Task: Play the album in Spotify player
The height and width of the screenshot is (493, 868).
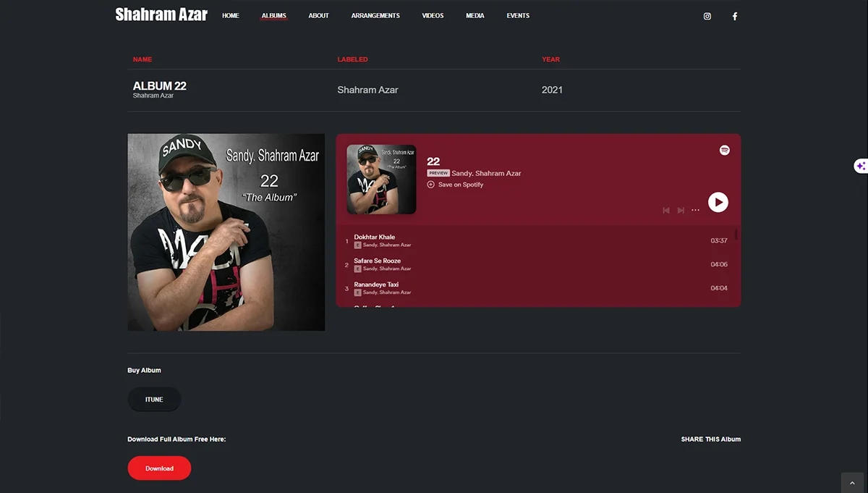Action: coord(718,202)
